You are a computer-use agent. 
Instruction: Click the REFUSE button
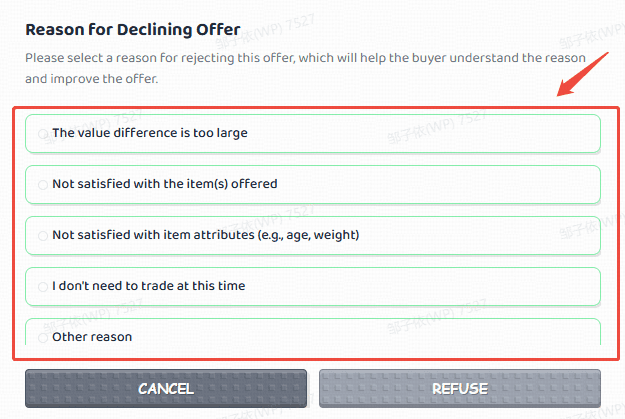tap(460, 389)
